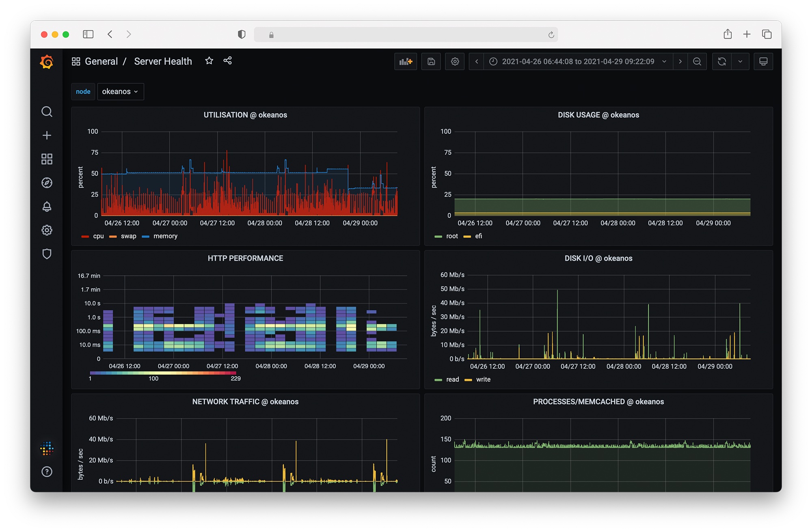Refresh the dashboard now
This screenshot has height=532, width=812.
tap(722, 61)
